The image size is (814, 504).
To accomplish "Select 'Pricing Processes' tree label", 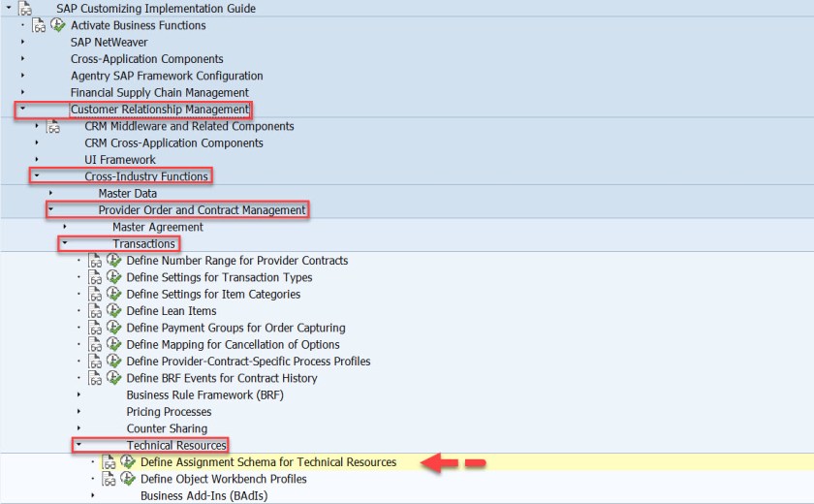I will point(169,412).
